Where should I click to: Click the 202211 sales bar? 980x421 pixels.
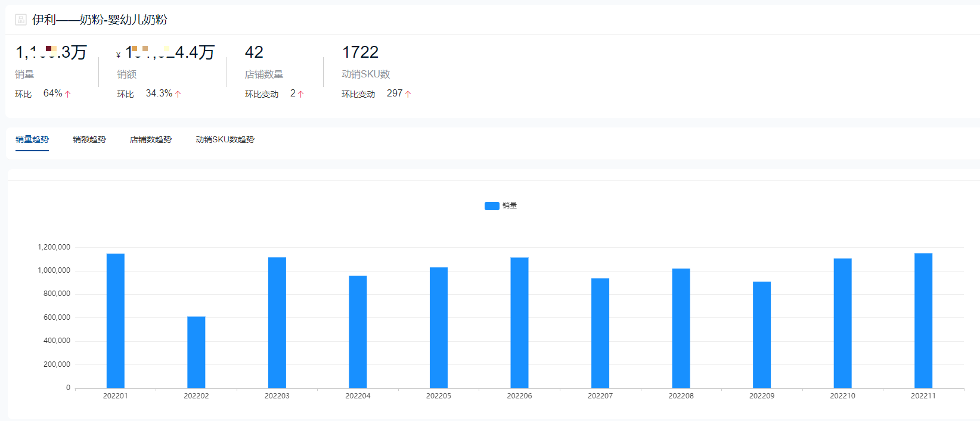(x=923, y=321)
